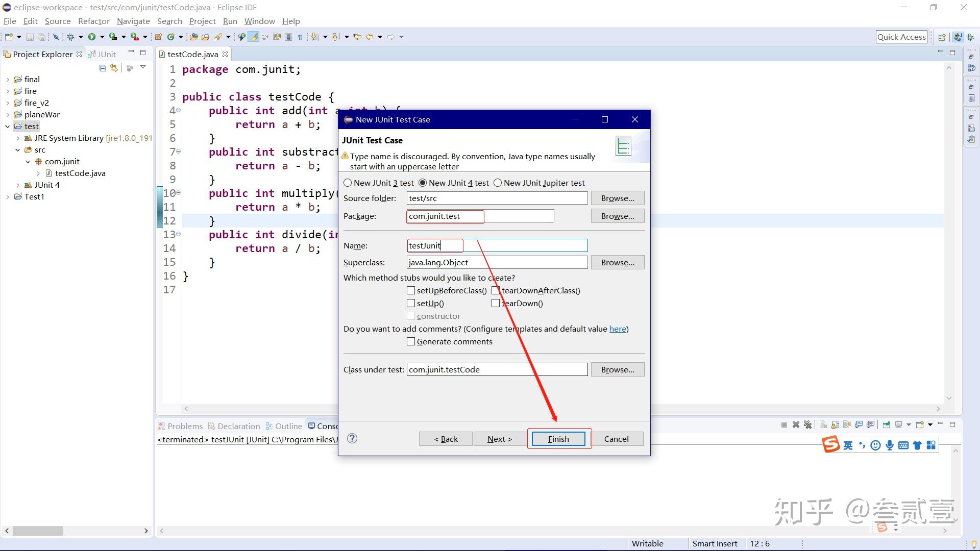Check the tearDown() checkbox
Viewport: 980px width, 551px height.
pos(496,303)
